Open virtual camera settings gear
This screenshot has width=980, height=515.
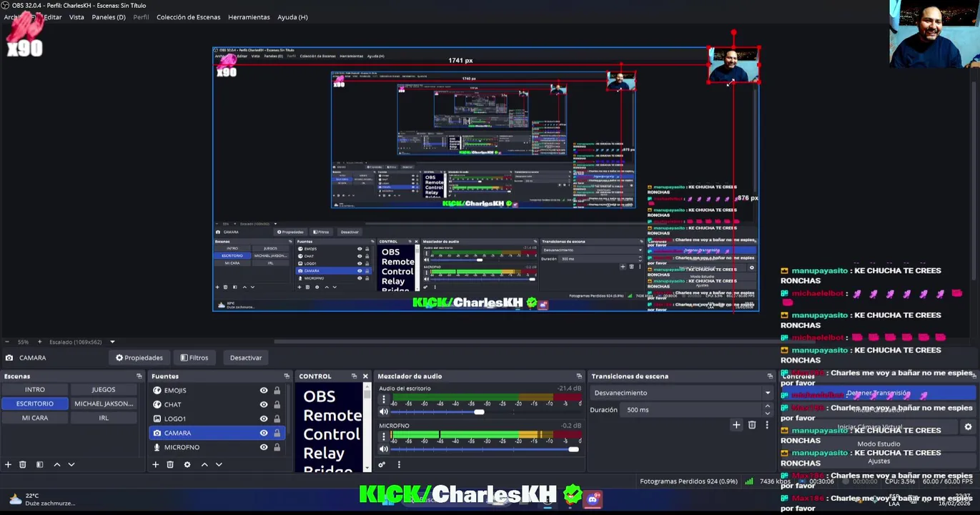coord(968,427)
